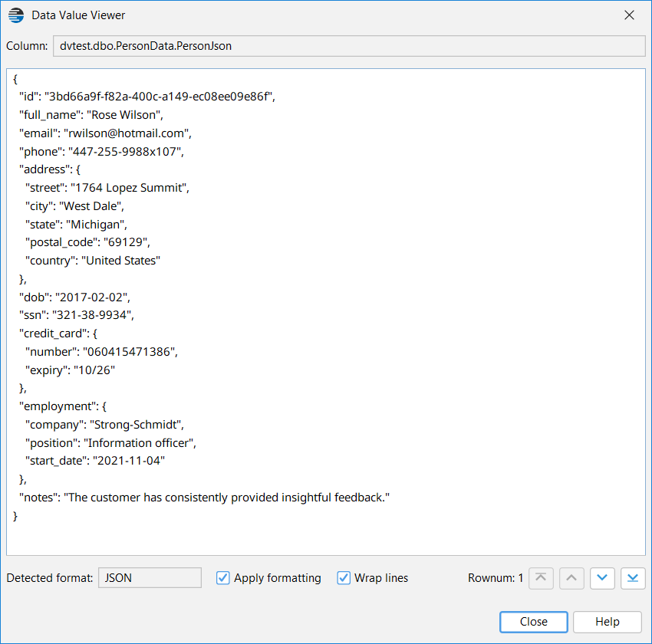Click the Close button
Image resolution: width=652 pixels, height=644 pixels.
534,622
